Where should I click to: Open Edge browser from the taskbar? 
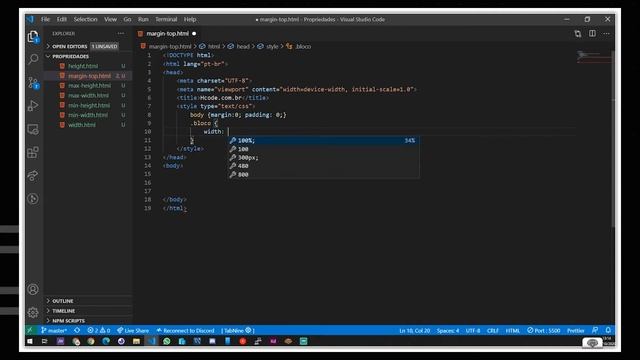click(106, 341)
